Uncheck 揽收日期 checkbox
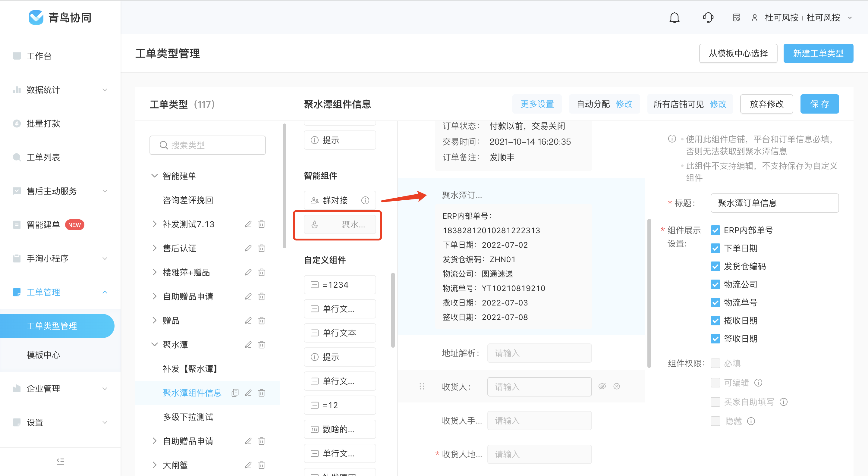The height and width of the screenshot is (476, 868). pos(715,321)
